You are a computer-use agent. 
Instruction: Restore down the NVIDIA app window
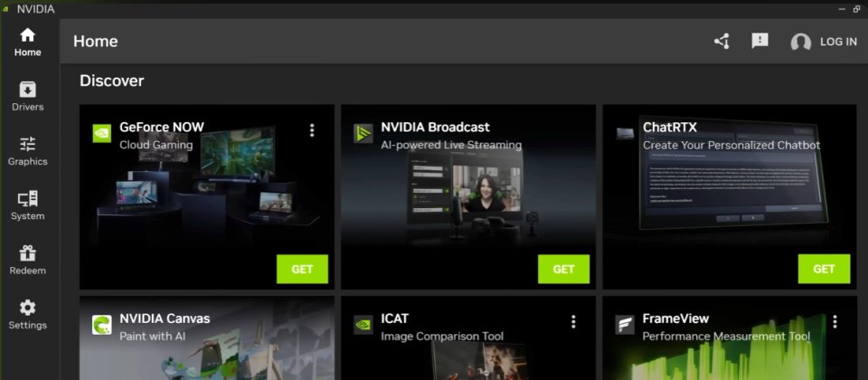857,9
